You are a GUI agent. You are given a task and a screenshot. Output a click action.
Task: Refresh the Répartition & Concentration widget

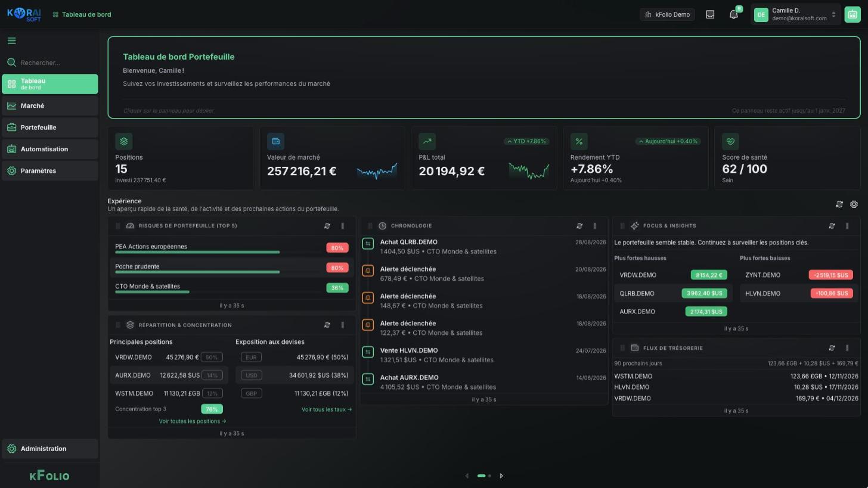click(327, 325)
